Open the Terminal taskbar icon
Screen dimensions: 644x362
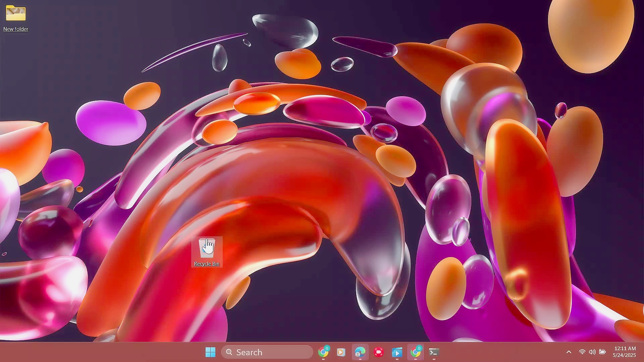434,352
